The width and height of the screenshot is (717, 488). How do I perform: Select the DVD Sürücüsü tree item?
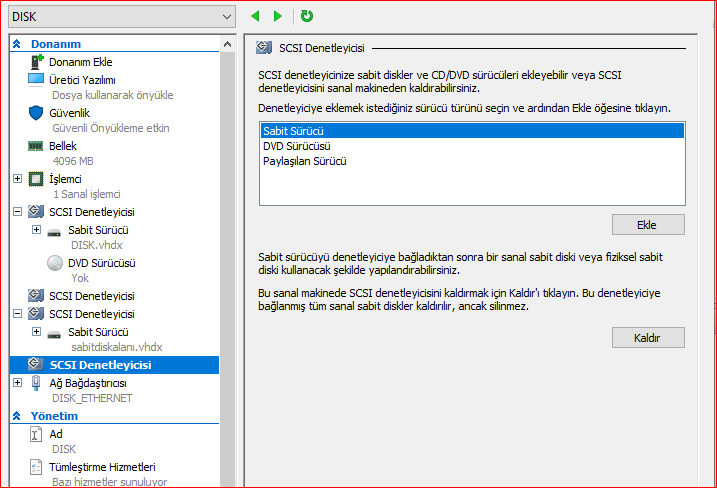click(x=102, y=263)
